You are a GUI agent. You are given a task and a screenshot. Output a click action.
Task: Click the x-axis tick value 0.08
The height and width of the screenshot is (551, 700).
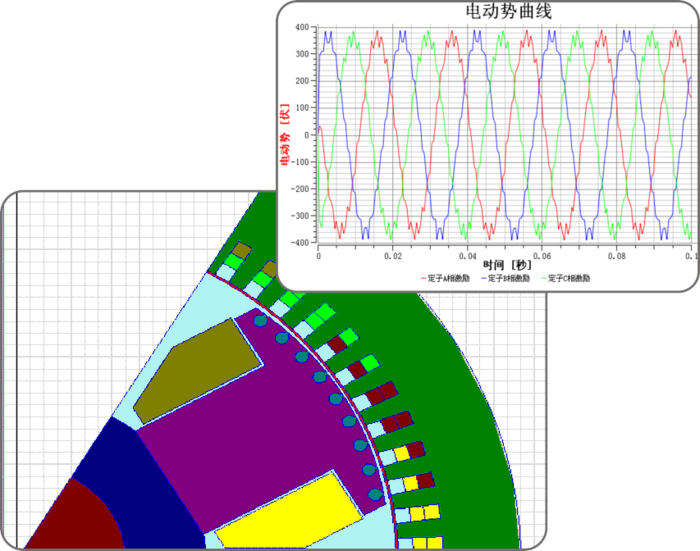click(x=617, y=256)
